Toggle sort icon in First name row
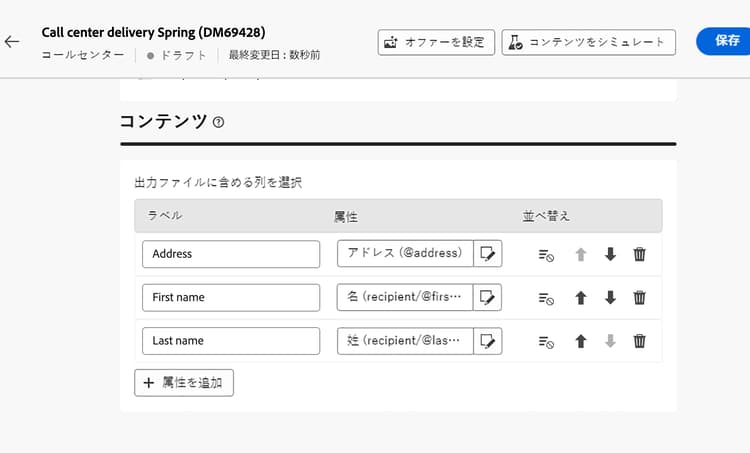 546,298
